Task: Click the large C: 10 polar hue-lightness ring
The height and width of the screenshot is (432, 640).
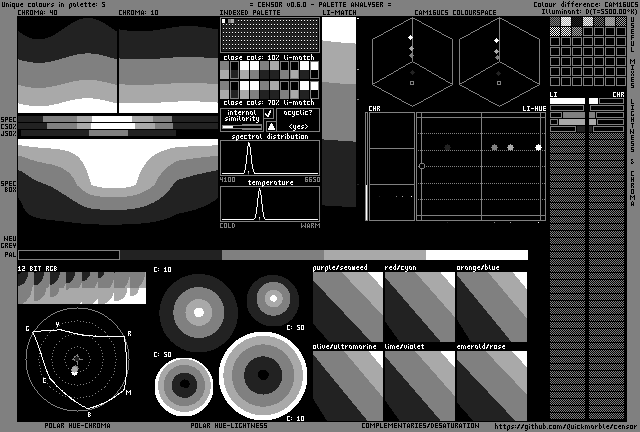Action: pyautogui.click(x=263, y=375)
